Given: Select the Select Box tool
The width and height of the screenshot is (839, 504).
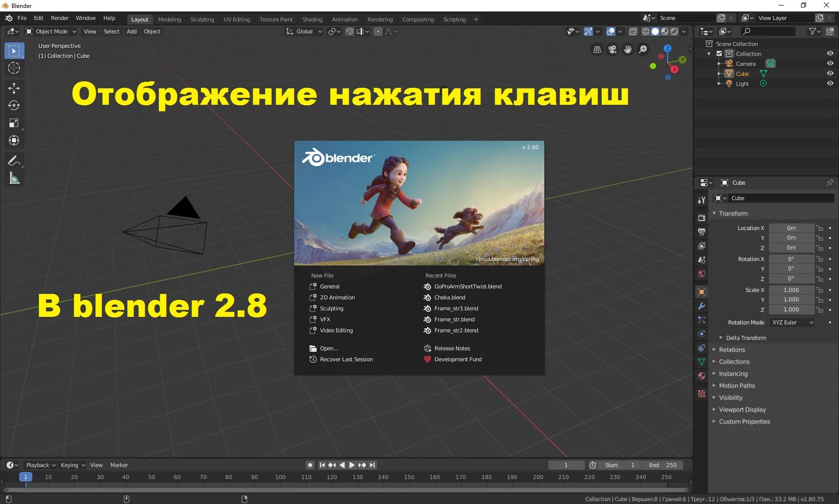Looking at the screenshot, I should tap(14, 50).
